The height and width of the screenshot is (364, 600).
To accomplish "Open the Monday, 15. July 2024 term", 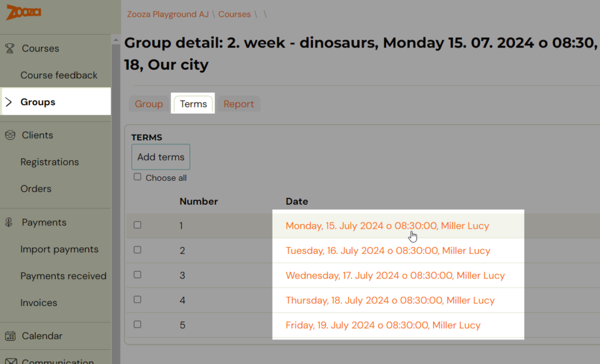I will [x=387, y=225].
